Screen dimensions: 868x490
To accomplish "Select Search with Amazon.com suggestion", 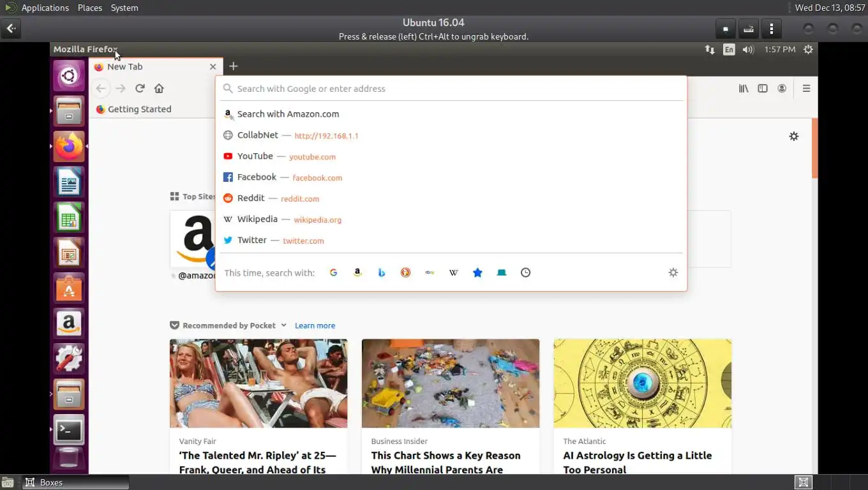I will click(x=451, y=114).
